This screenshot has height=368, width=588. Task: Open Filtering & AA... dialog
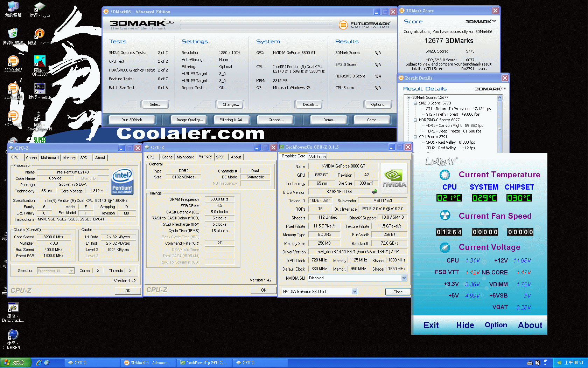232,120
